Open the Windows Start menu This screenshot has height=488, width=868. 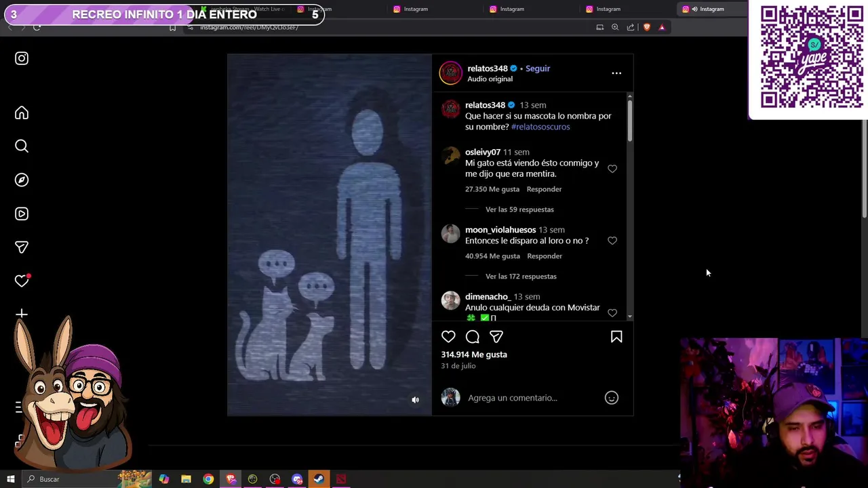pyautogui.click(x=10, y=479)
